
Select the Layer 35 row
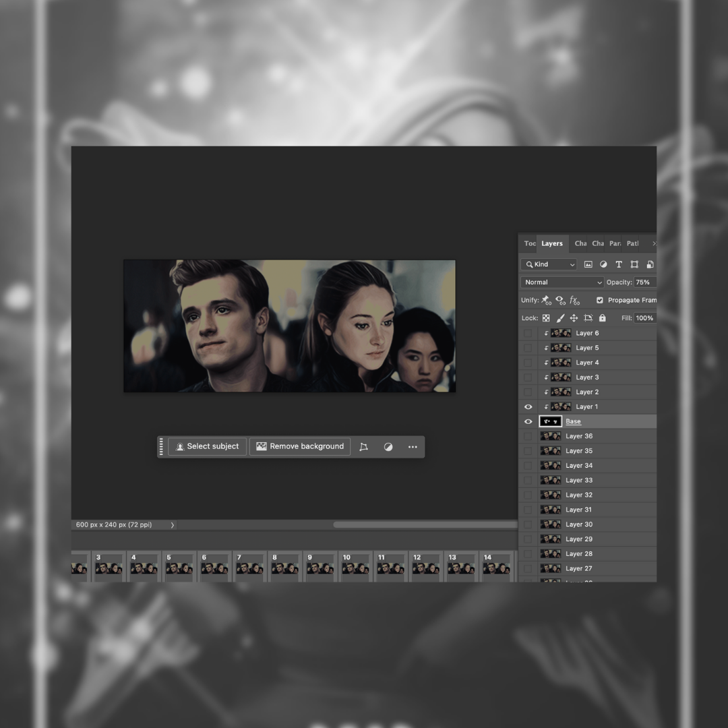pyautogui.click(x=587, y=451)
